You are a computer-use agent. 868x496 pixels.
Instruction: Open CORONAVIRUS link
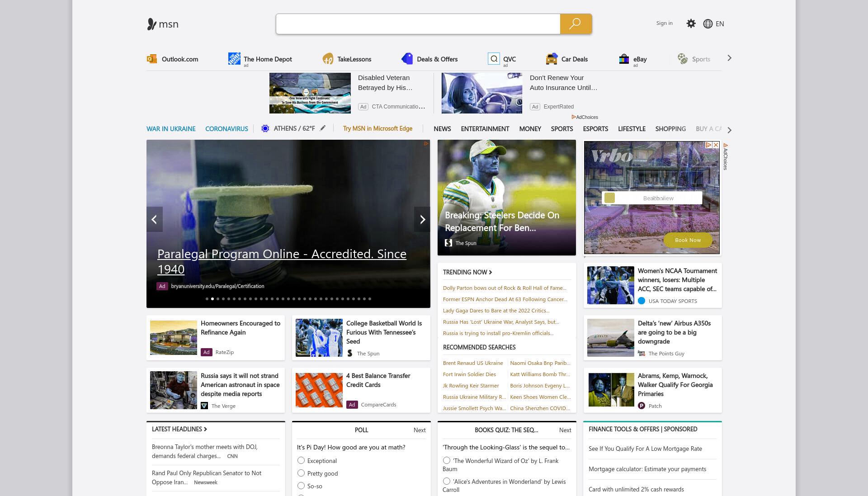[226, 129]
